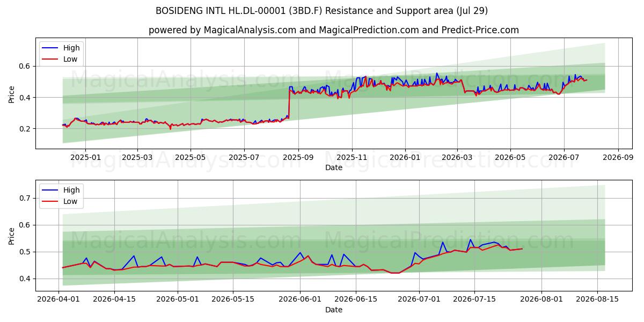The image size is (644, 322).
Task: Click the '2026-08-01' tick label
Action: click(541, 299)
